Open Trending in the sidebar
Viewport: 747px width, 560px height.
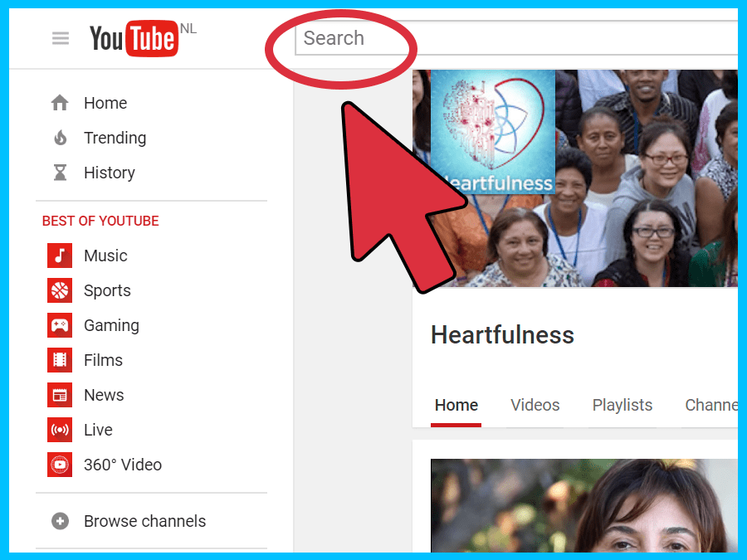[115, 138]
